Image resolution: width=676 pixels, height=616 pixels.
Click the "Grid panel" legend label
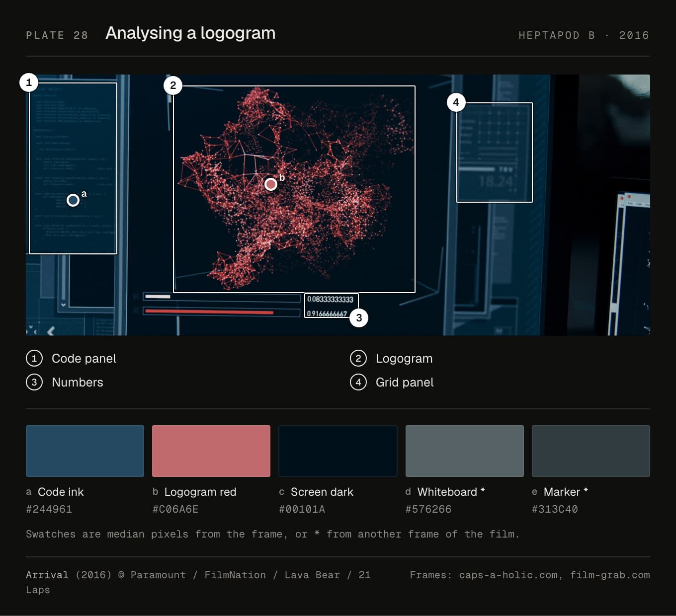[x=405, y=382]
